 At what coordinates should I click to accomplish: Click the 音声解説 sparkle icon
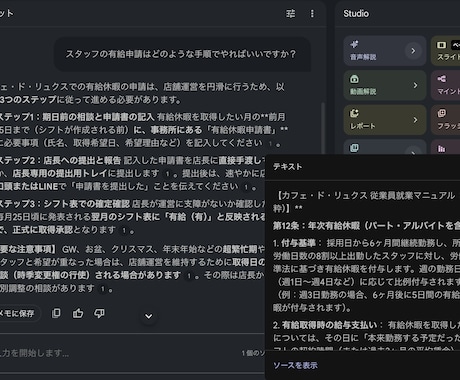tap(354, 44)
